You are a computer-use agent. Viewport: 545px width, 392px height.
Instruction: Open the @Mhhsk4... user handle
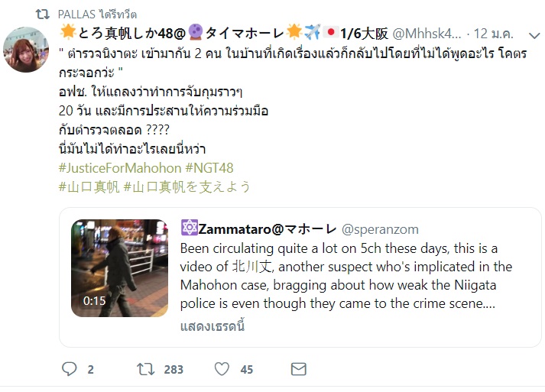[x=427, y=34]
